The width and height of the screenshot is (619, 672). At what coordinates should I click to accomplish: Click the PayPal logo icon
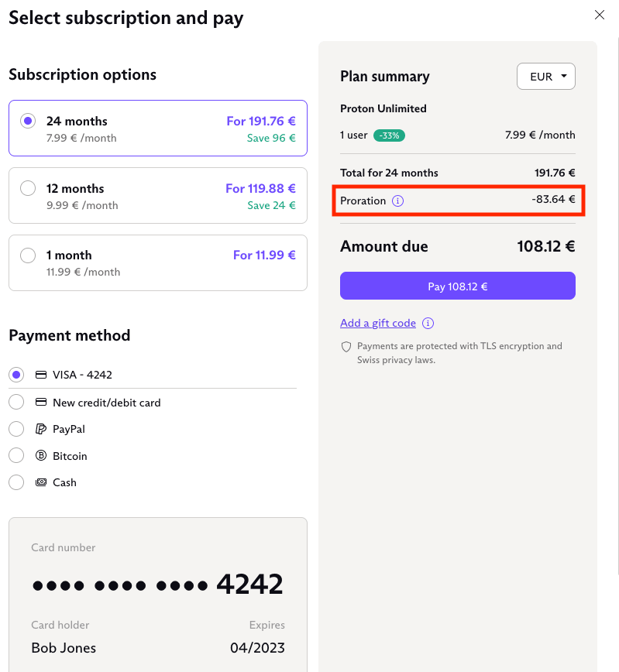41,429
